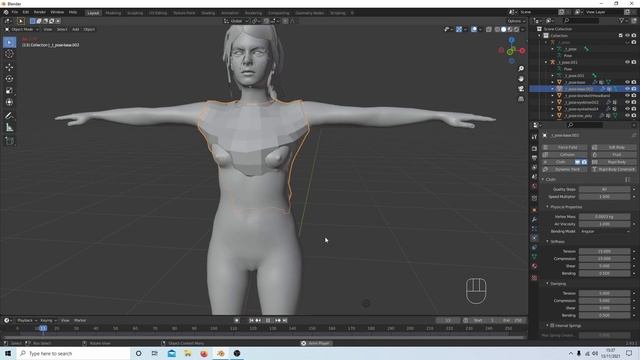Click the rendered shading sphere icon
Screen dimensions: 640x360
pyautogui.click(x=516, y=29)
